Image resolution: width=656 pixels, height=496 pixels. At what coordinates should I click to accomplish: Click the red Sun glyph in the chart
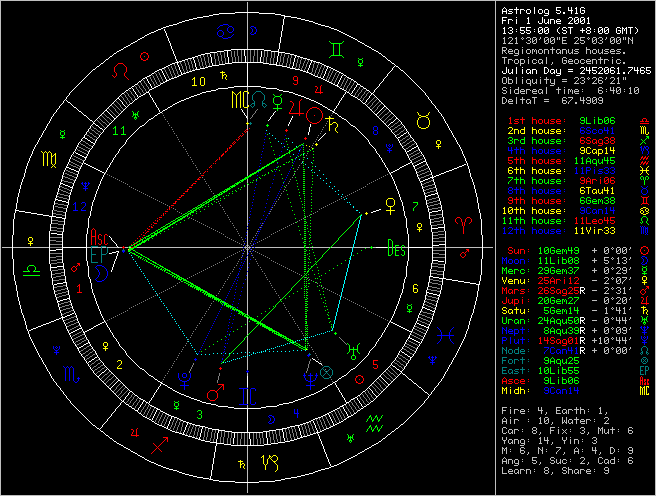[x=314, y=116]
